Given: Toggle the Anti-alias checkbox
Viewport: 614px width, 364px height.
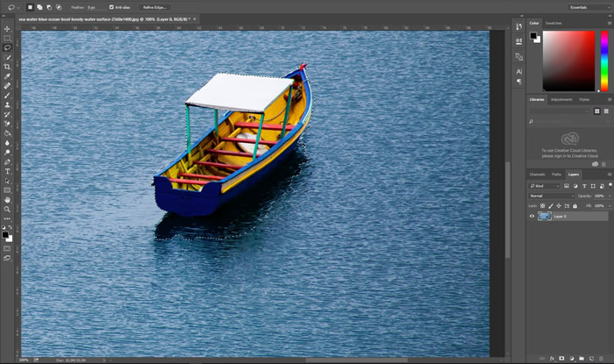Looking at the screenshot, I should (111, 7).
